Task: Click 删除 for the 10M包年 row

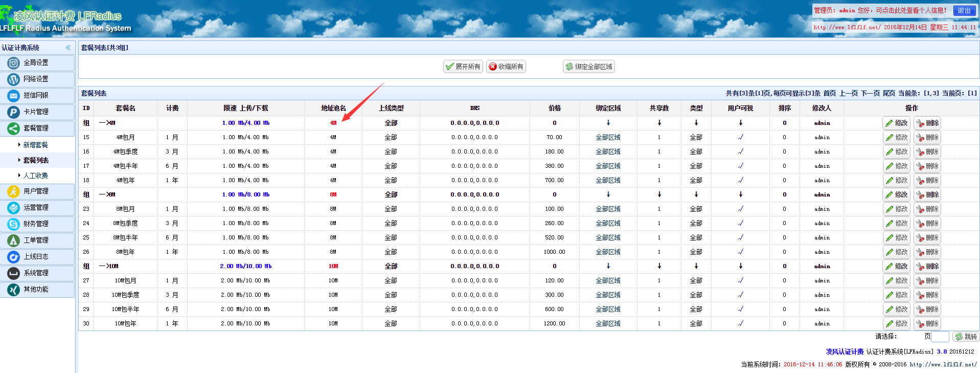Action: click(927, 324)
